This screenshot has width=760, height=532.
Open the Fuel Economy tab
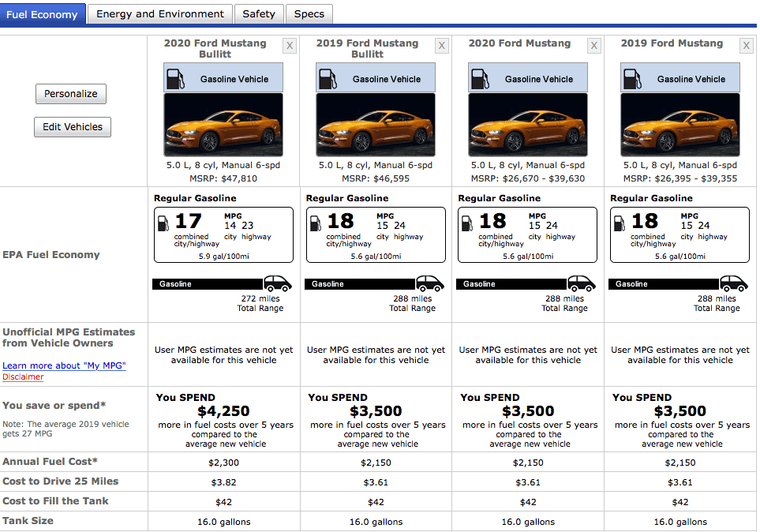(x=42, y=14)
